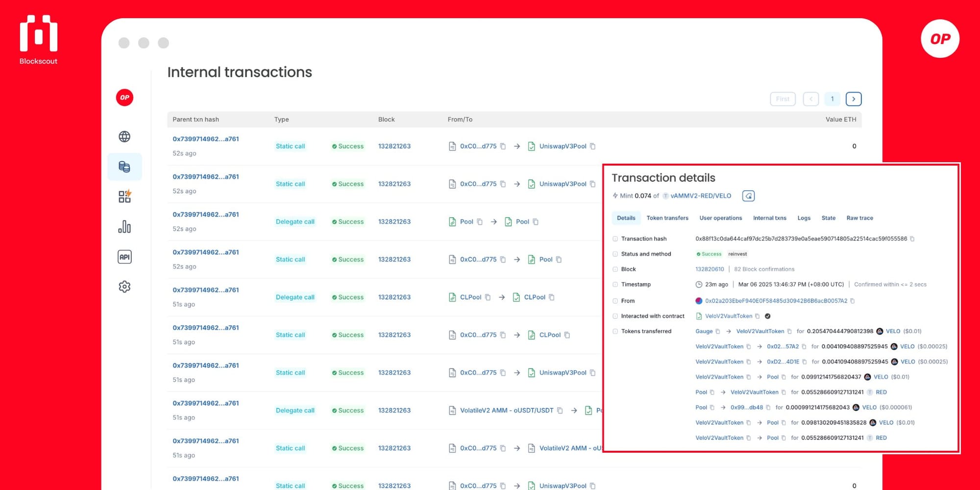Click info icon beside Interacted with contract
Screen dimensions: 980x490
click(x=615, y=316)
